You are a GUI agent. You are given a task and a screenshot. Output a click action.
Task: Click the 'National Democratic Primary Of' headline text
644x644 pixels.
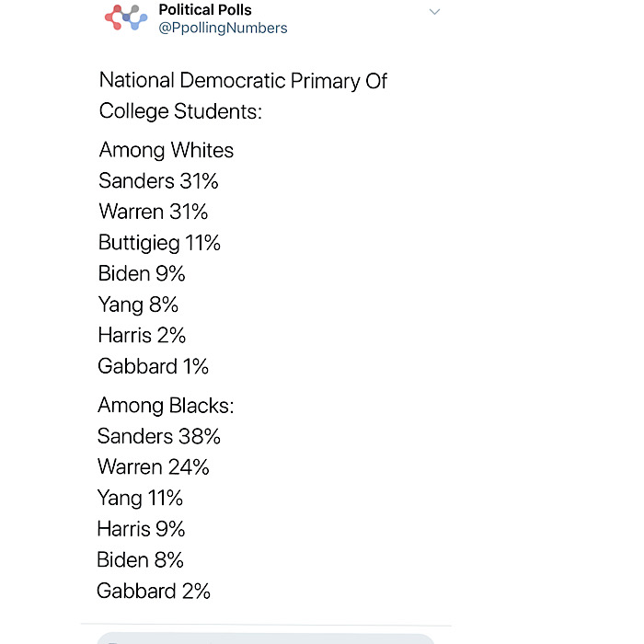(243, 81)
